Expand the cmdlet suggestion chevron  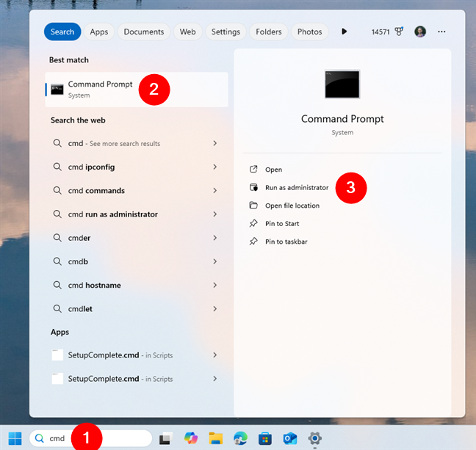click(x=215, y=308)
